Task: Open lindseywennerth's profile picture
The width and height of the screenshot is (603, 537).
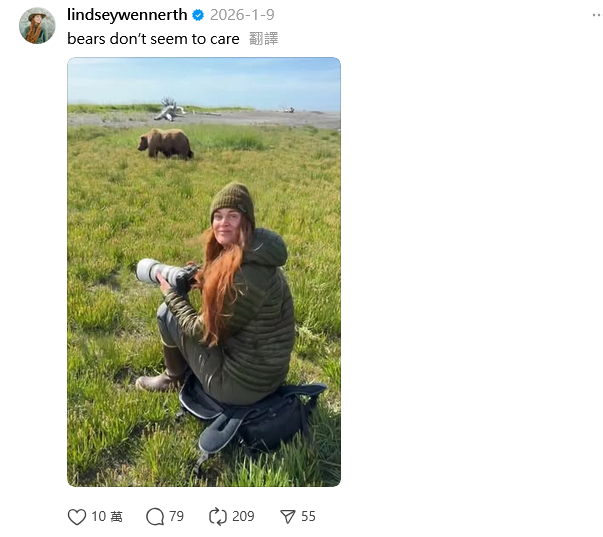Action: tap(37, 26)
